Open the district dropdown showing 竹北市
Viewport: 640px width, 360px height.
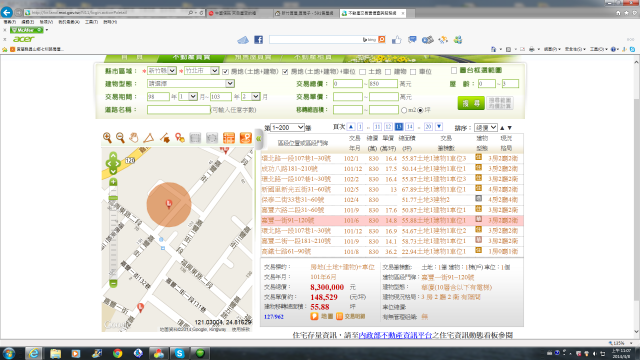[201, 71]
